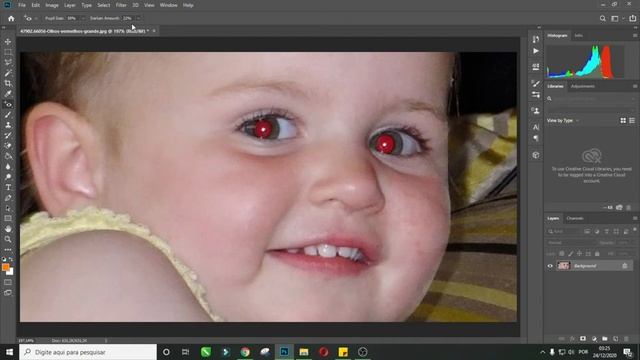
Task: Open the Paragraph panel icon
Action: 536,139
